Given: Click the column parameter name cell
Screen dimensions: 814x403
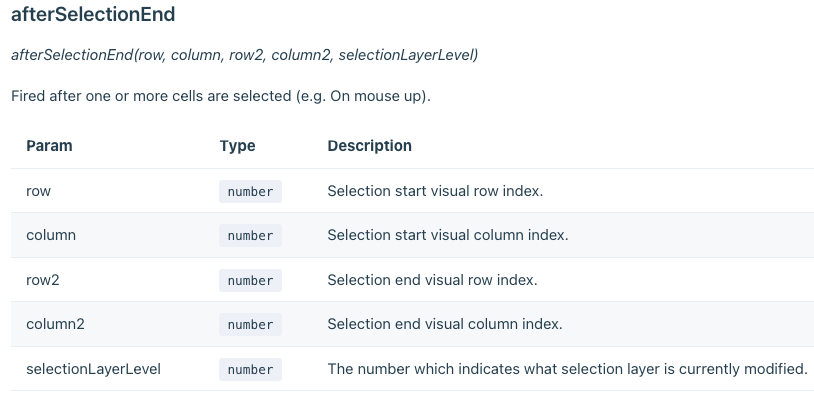Looking at the screenshot, I should click(51, 235).
